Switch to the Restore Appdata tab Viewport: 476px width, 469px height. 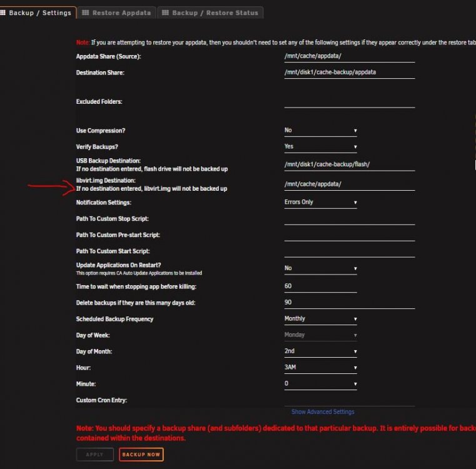point(116,13)
